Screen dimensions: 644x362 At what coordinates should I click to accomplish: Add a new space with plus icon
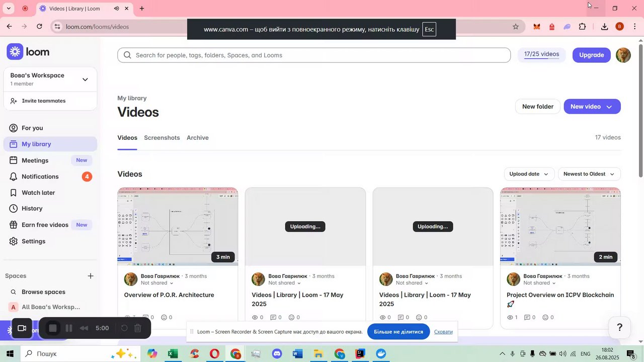[91, 276]
